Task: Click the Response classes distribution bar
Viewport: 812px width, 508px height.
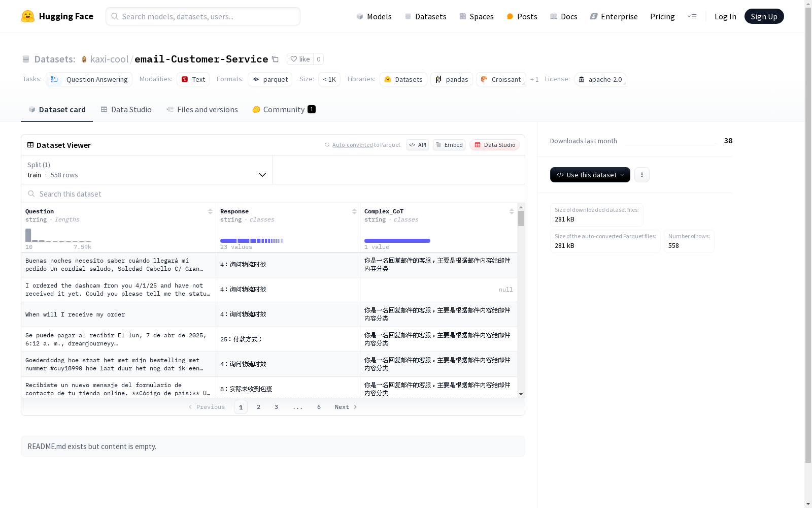Action: pos(251,241)
